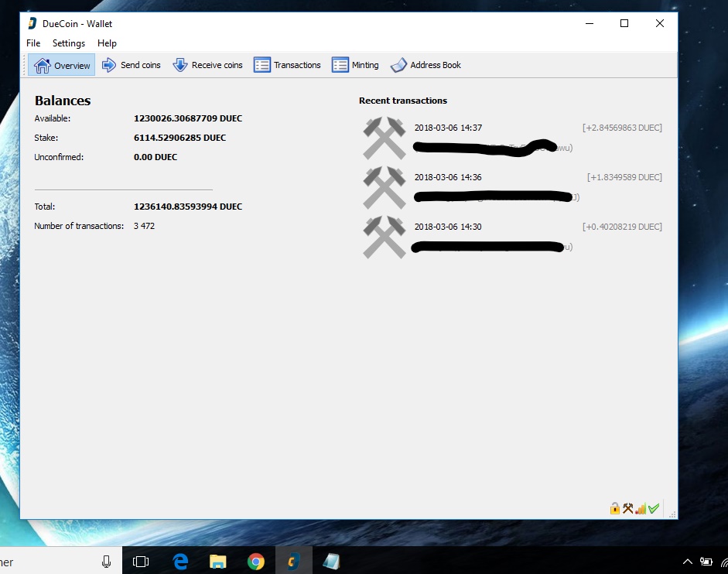
Task: Click the mining icon for 14:37 transaction
Action: tap(385, 138)
